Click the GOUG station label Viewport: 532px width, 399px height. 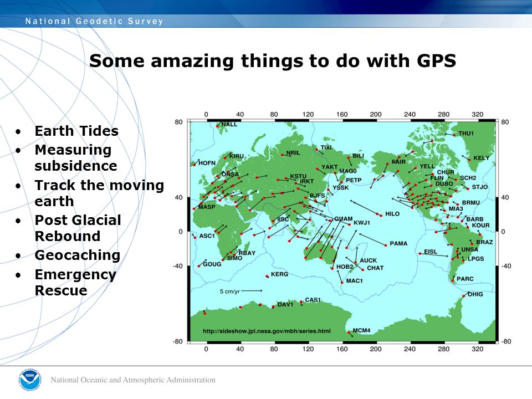[212, 264]
